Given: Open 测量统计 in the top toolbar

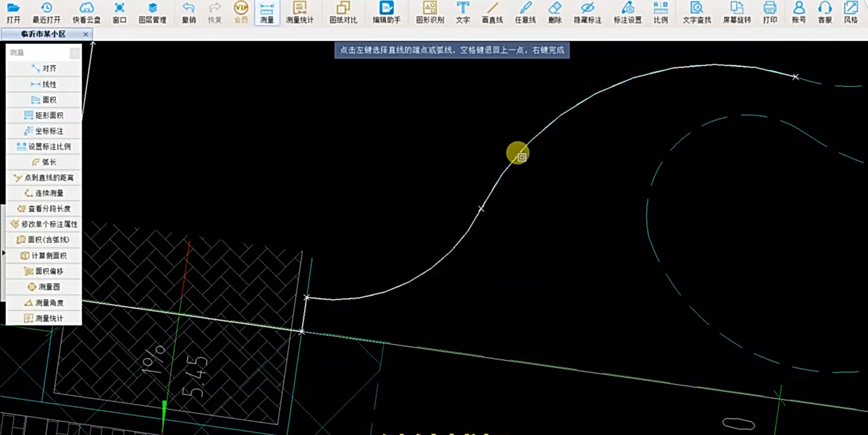Looking at the screenshot, I should pos(300,13).
